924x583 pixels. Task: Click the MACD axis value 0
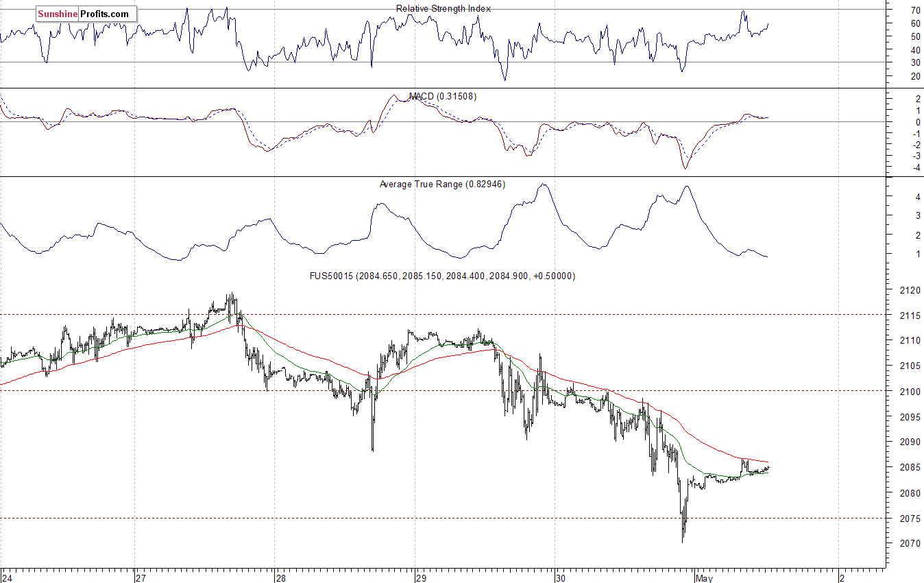click(x=916, y=123)
